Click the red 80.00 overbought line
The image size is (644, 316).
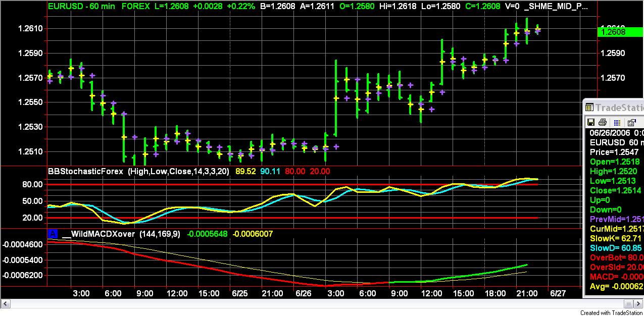click(x=293, y=184)
